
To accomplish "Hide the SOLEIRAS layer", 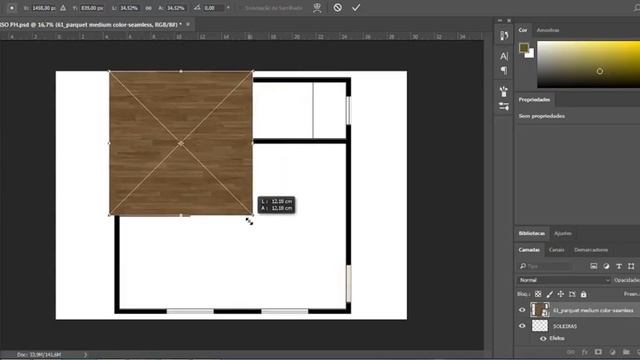I will (522, 326).
